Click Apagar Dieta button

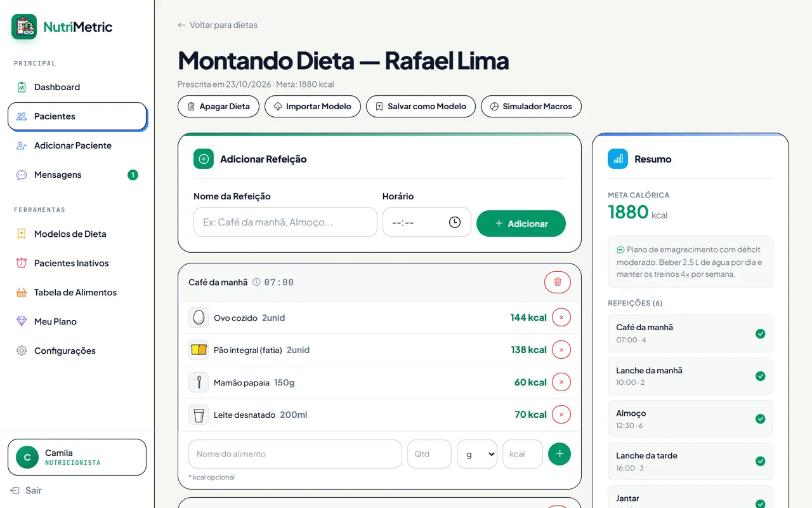coord(218,106)
